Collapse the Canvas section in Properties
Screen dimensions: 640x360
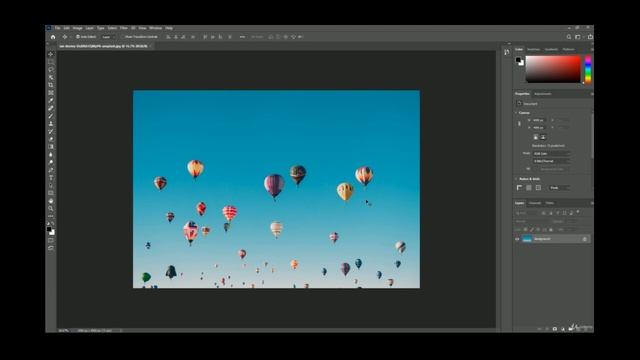click(516, 113)
